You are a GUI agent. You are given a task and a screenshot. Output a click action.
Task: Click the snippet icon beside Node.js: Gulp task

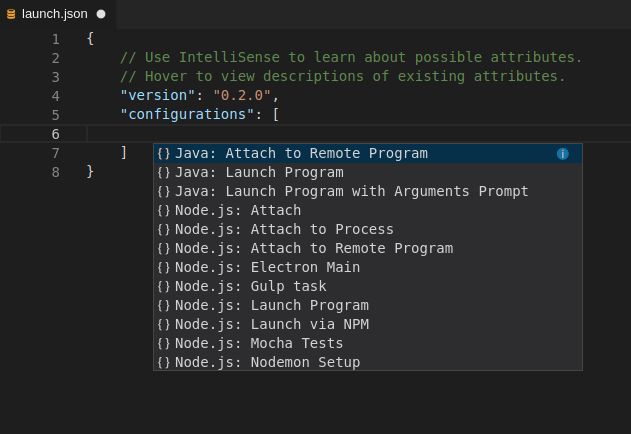click(164, 287)
